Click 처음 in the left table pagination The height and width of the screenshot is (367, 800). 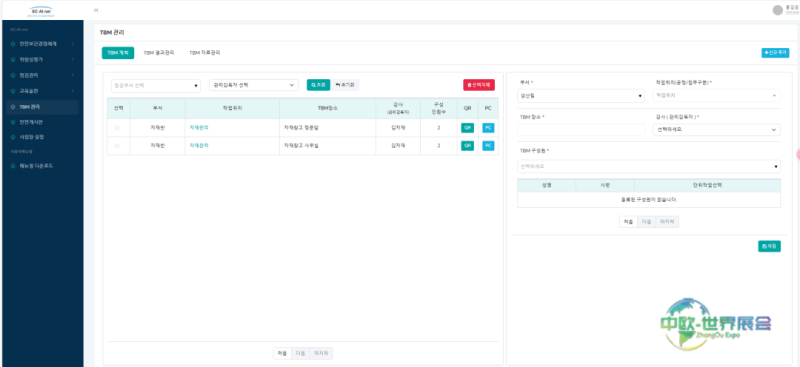coord(282,353)
